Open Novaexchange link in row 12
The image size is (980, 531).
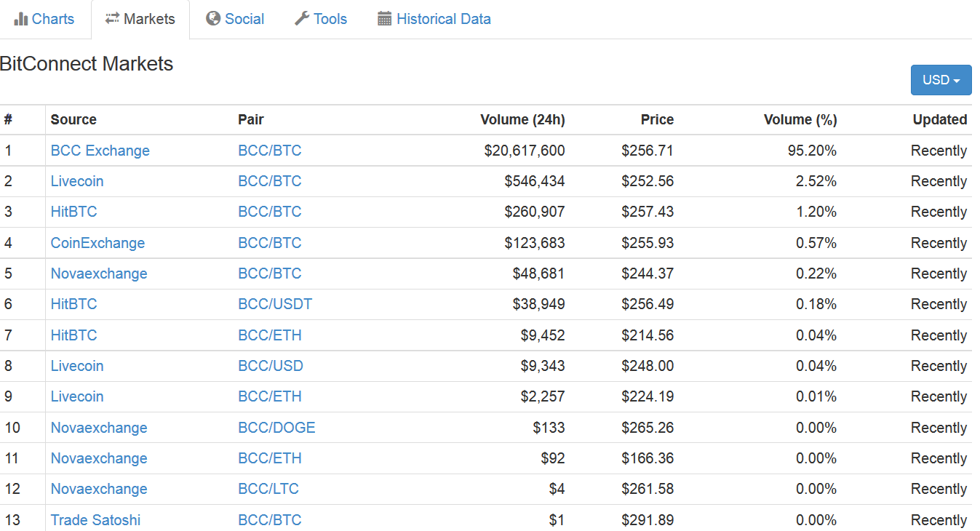pyautogui.click(x=99, y=489)
